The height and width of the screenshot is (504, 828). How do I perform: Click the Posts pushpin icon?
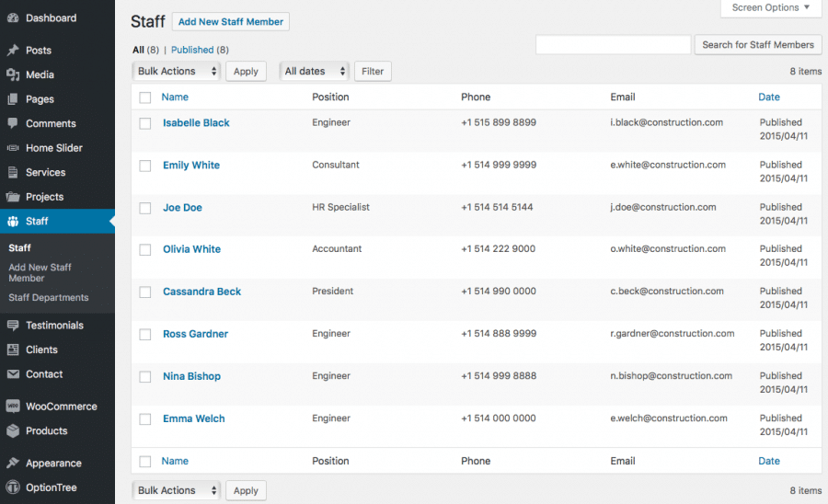point(13,51)
